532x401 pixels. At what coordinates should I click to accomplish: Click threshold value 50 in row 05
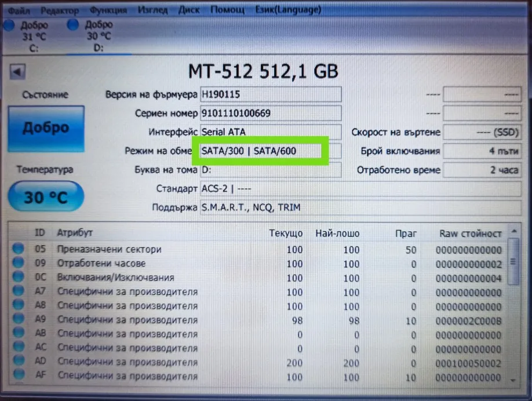(x=411, y=250)
